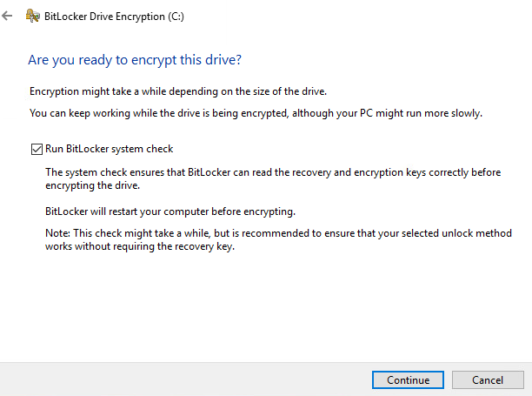
Task: Click the "(C:)" drive letter in the title
Action: pyautogui.click(x=176, y=17)
